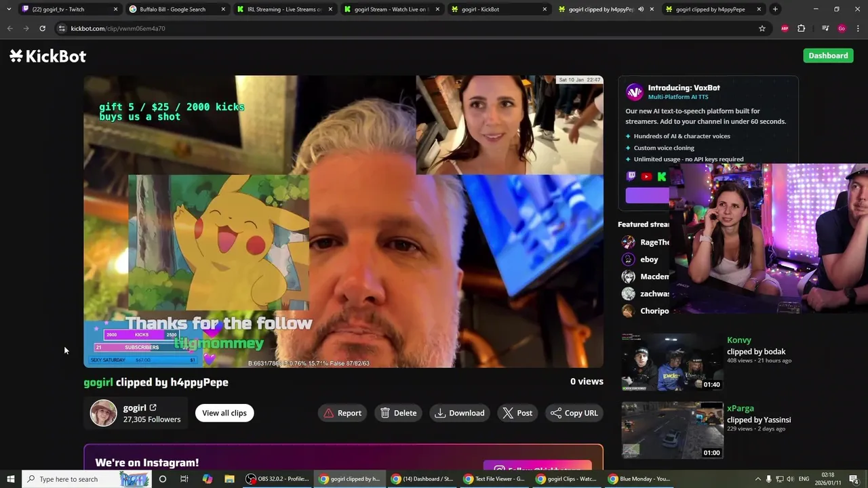Image resolution: width=868 pixels, height=488 pixels.
Task: Open the Dashboard button
Action: (828, 56)
